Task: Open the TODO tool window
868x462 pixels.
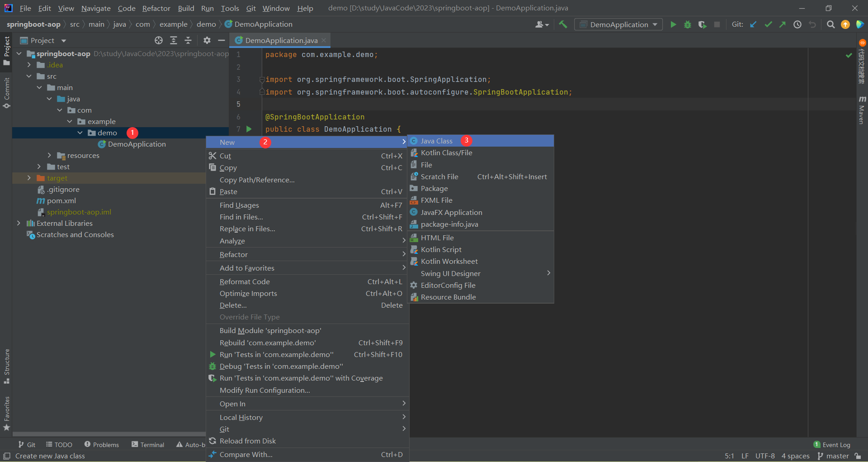Action: tap(59, 445)
